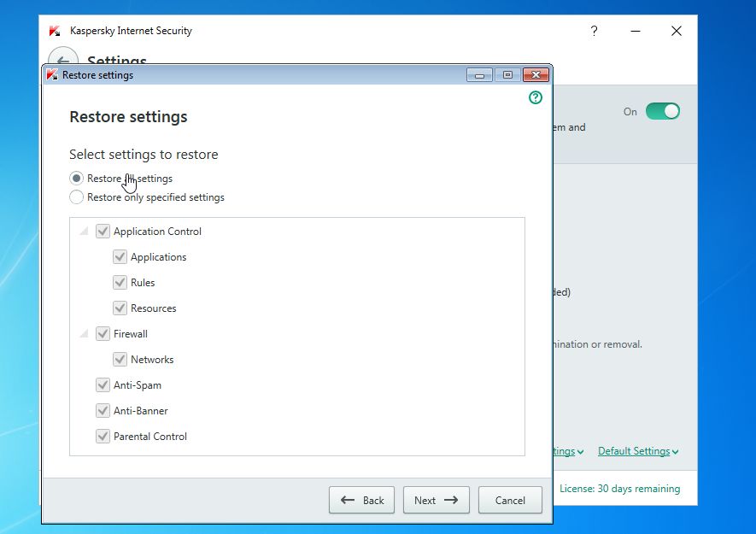Click License: 30 days remaining link
Viewport: 756px width, 534px height.
click(x=619, y=489)
